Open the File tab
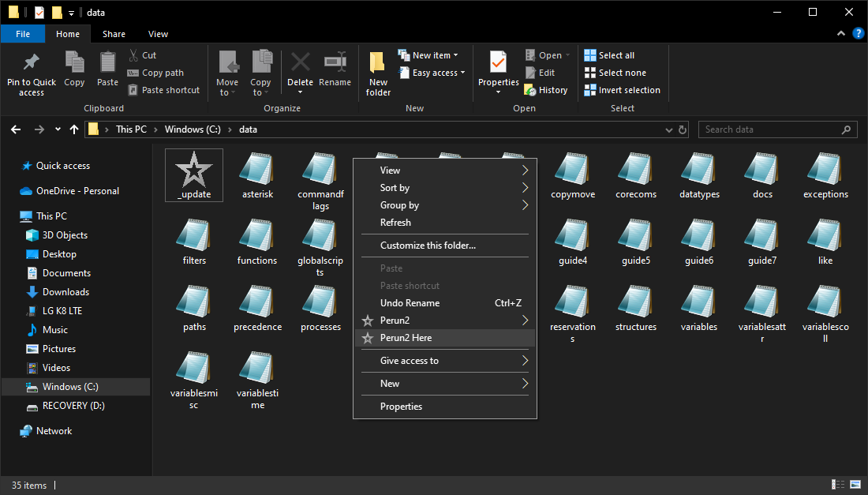Viewport: 868px width, 495px height. [23, 34]
